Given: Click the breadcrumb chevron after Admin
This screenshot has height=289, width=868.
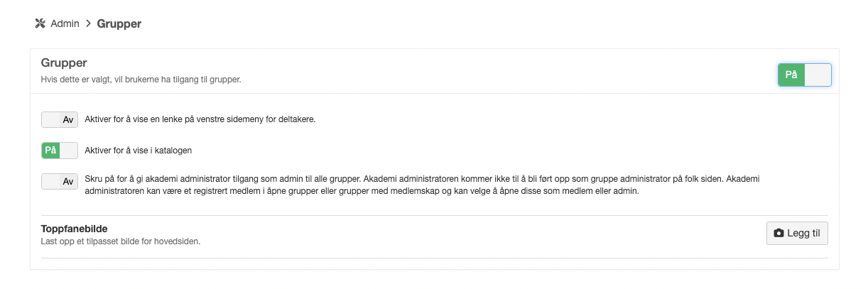Looking at the screenshot, I should click(x=88, y=23).
